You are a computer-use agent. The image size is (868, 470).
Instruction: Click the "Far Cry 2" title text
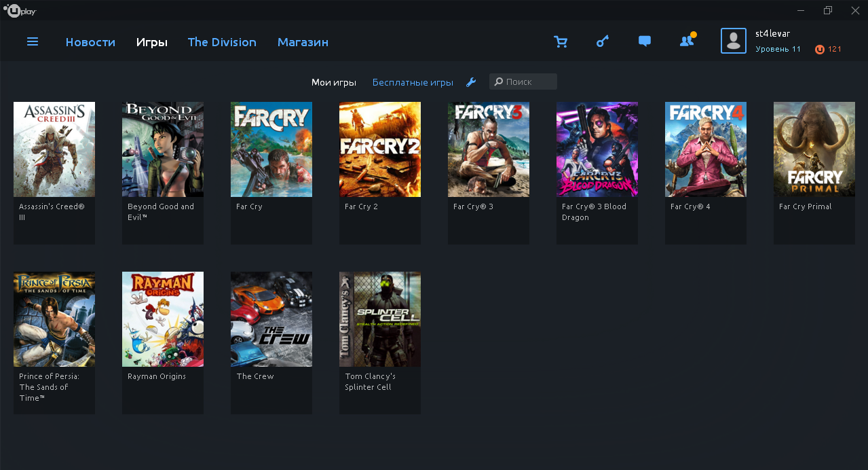click(361, 206)
